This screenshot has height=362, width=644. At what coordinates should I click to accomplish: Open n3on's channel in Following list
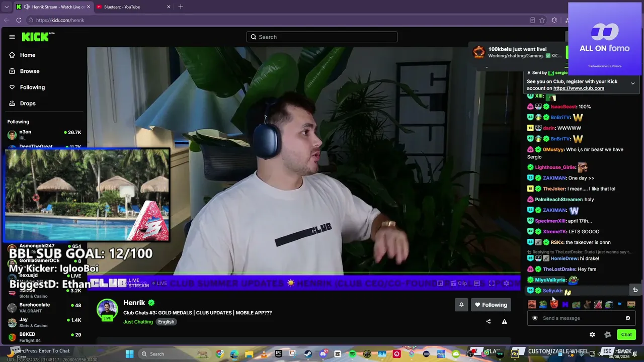[44, 135]
